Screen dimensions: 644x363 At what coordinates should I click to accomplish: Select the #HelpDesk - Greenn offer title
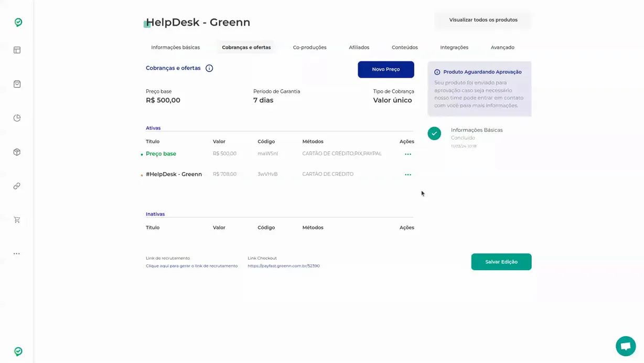pyautogui.click(x=174, y=174)
